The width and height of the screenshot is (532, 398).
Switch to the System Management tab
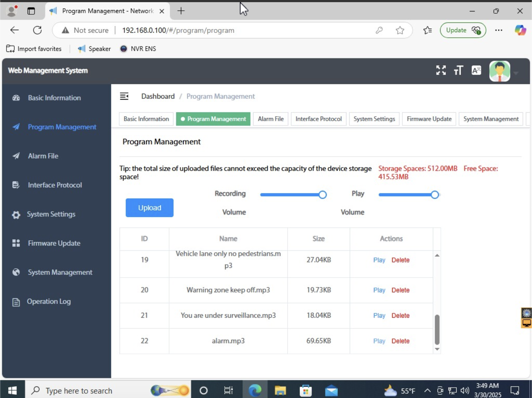tap(491, 119)
